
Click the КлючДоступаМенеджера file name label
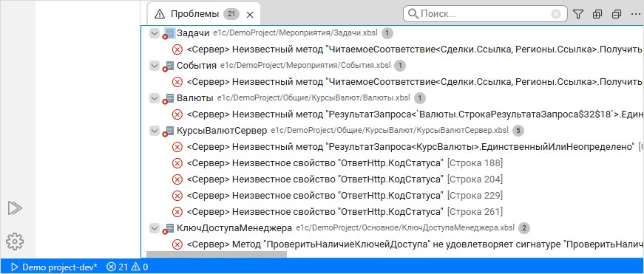(x=234, y=227)
